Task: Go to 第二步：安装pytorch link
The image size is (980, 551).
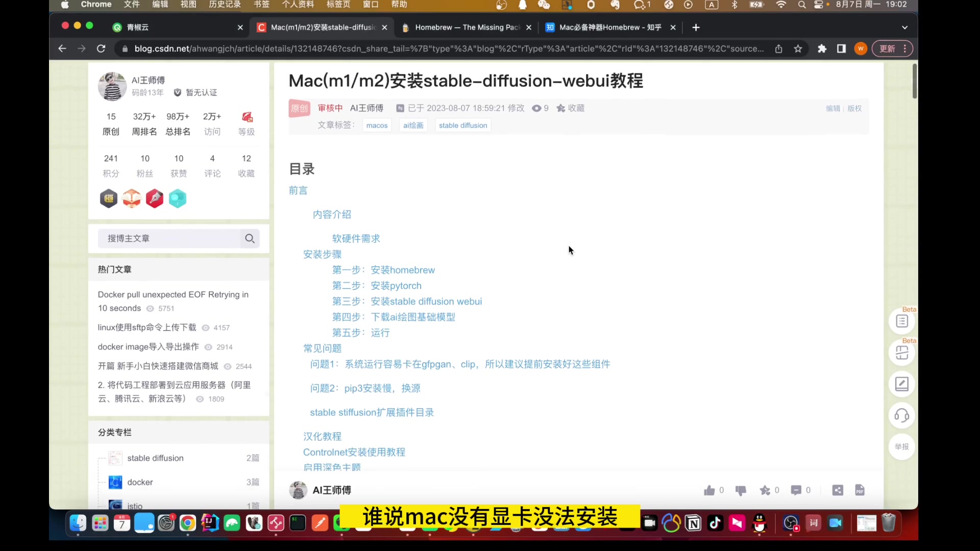Action: 377,286
